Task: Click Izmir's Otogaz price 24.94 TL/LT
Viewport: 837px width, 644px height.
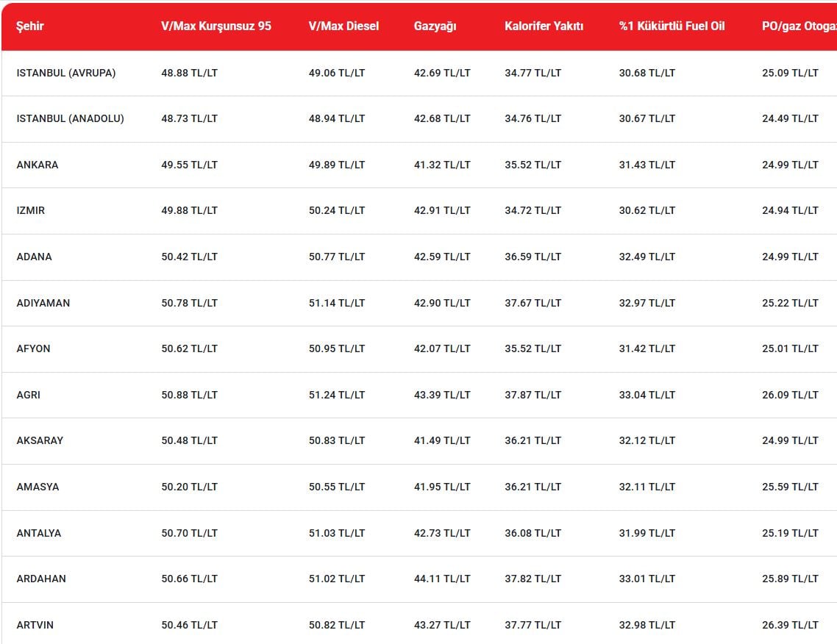Action: (x=790, y=210)
